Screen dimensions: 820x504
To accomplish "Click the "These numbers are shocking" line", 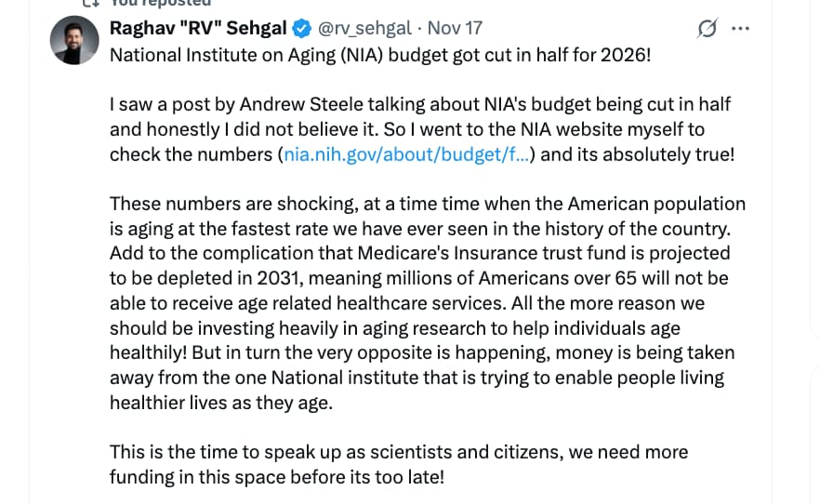I will (x=427, y=204).
